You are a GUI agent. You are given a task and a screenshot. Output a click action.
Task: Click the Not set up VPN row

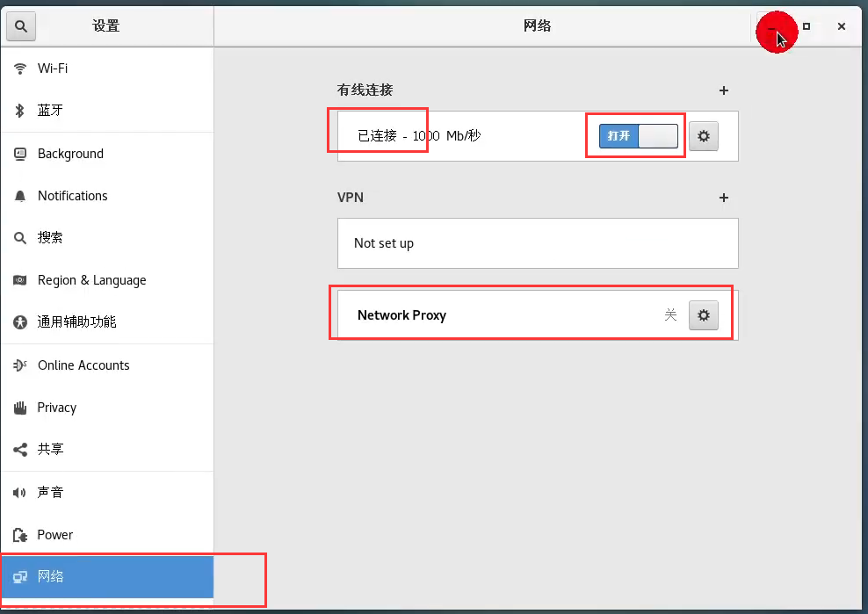click(538, 243)
